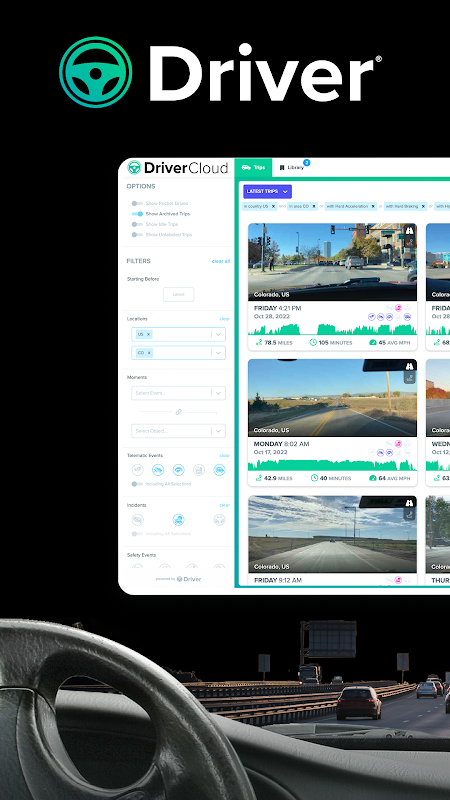Select the second Telematic Events car icon
The image size is (450, 800).
point(158,470)
